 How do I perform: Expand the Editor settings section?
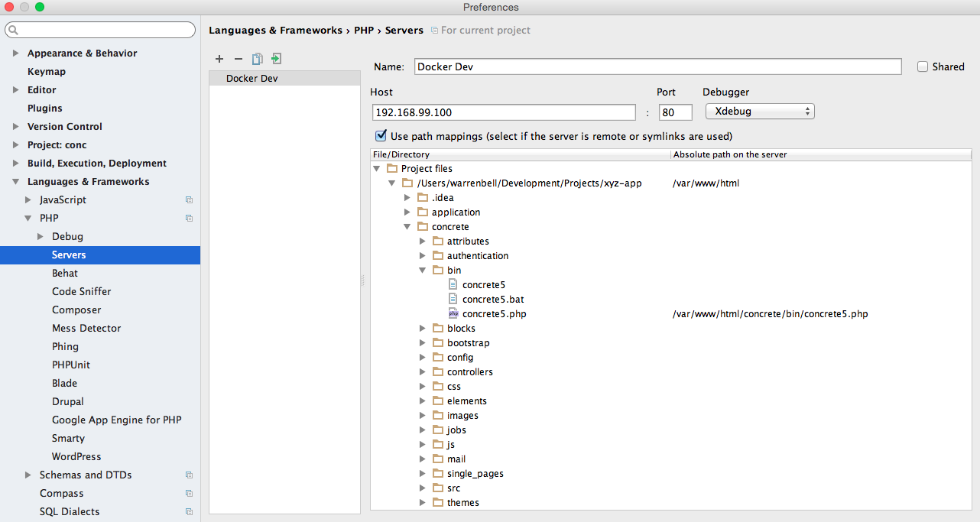pos(16,90)
